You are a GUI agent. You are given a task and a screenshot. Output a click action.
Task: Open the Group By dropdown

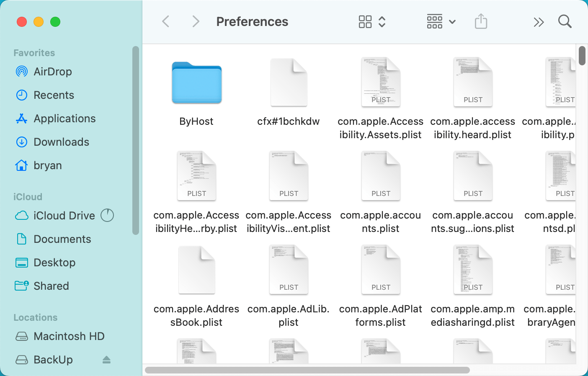pyautogui.click(x=441, y=21)
